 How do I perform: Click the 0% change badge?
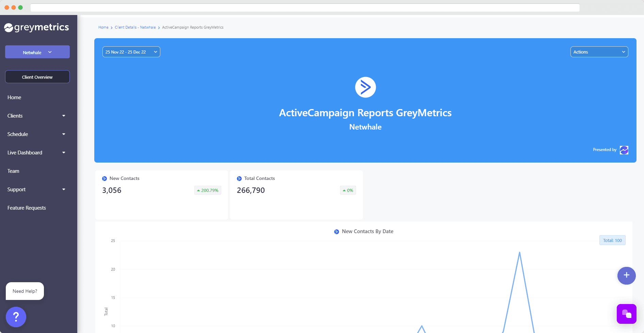pyautogui.click(x=348, y=190)
